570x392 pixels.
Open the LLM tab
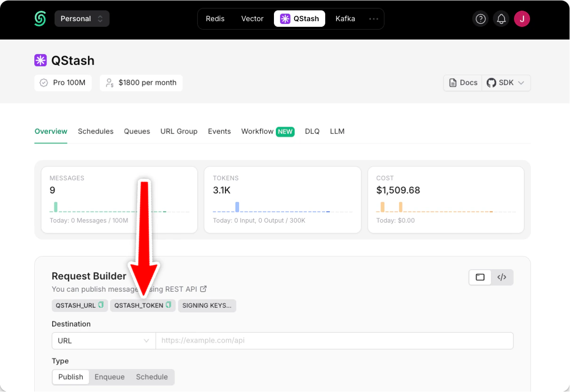tap(337, 131)
